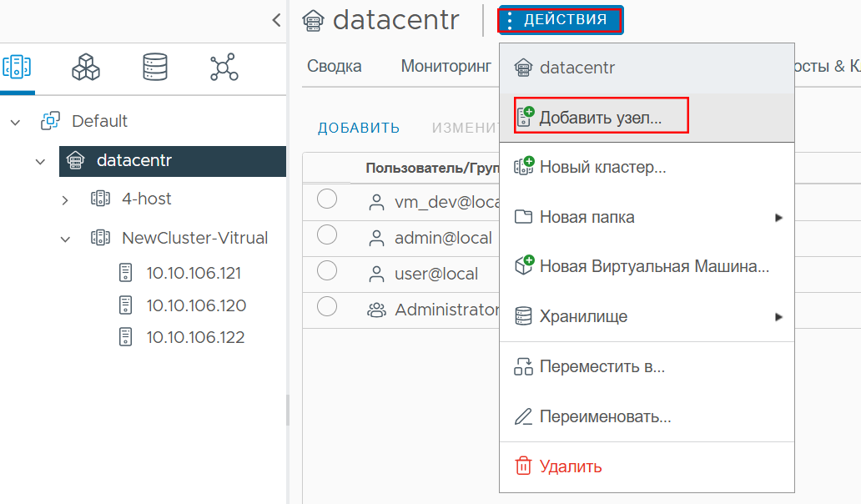Image resolution: width=861 pixels, height=504 pixels.
Task: Select the radio button for admin@local
Action: (x=327, y=235)
